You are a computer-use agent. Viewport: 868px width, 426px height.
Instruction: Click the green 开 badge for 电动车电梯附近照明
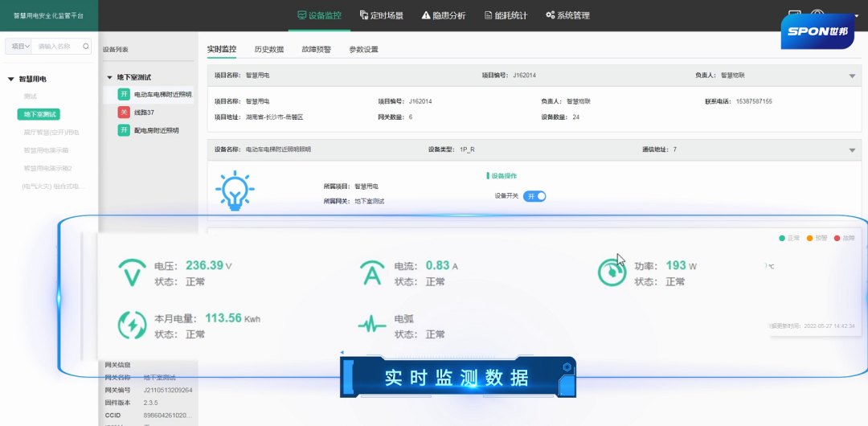(x=124, y=94)
